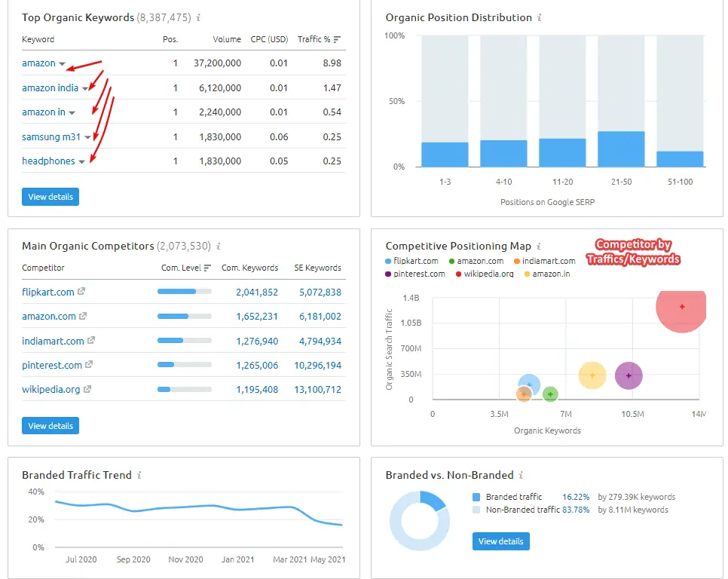Open the amazon india keyword link
The width and height of the screenshot is (728, 579).
[x=50, y=87]
